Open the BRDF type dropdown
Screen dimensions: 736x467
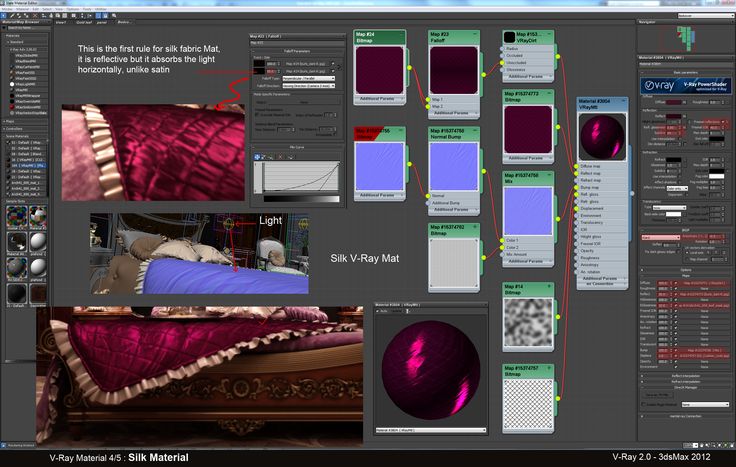click(660, 237)
